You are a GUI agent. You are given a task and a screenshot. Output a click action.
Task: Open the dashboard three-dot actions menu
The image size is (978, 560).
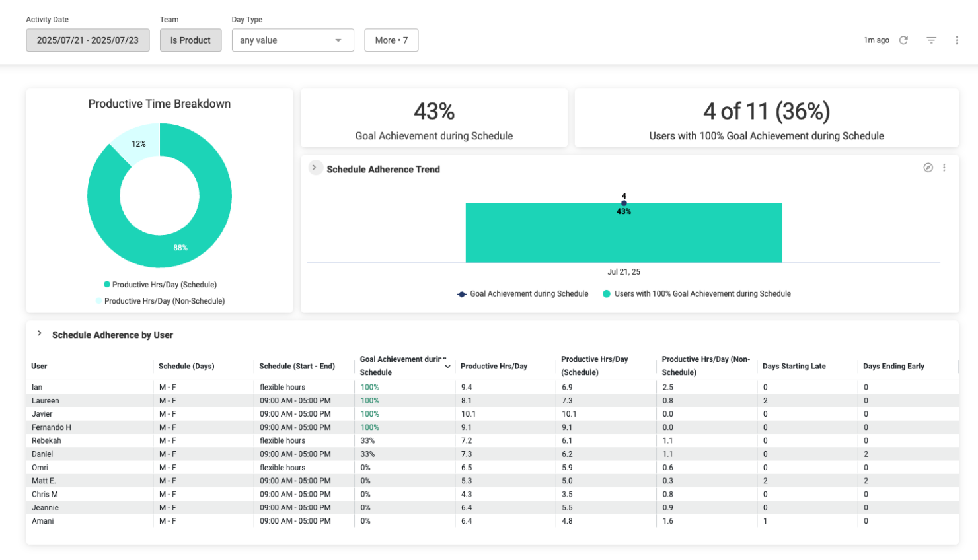click(957, 40)
